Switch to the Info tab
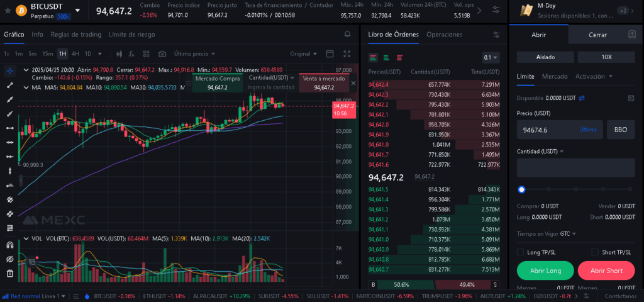Image resolution: width=644 pixels, height=302 pixels. (37, 35)
